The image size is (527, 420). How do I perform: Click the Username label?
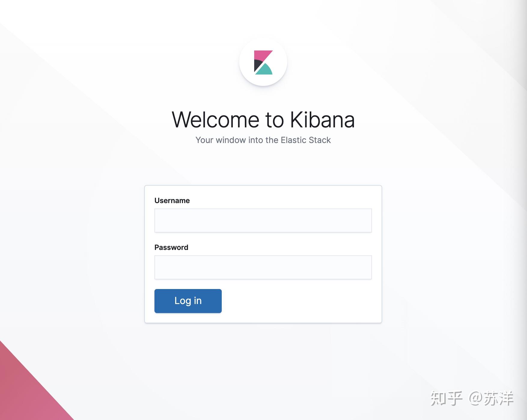[x=172, y=200]
